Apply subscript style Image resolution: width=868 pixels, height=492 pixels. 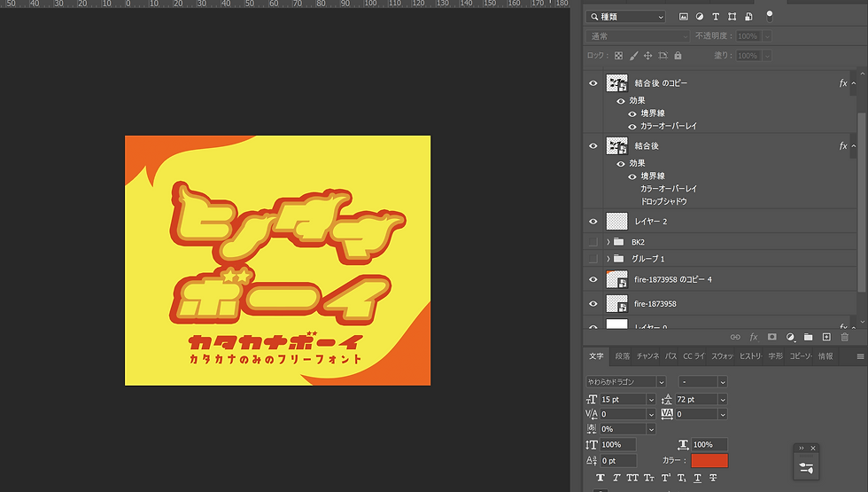[681, 478]
